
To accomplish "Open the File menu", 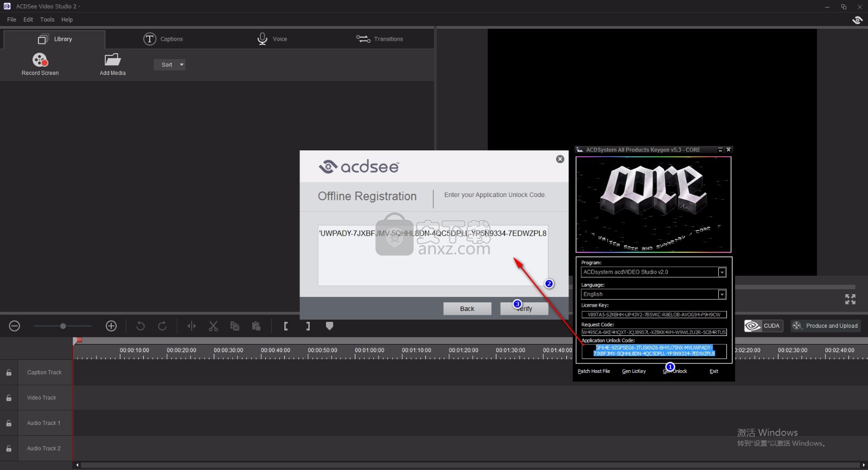I will click(11, 20).
